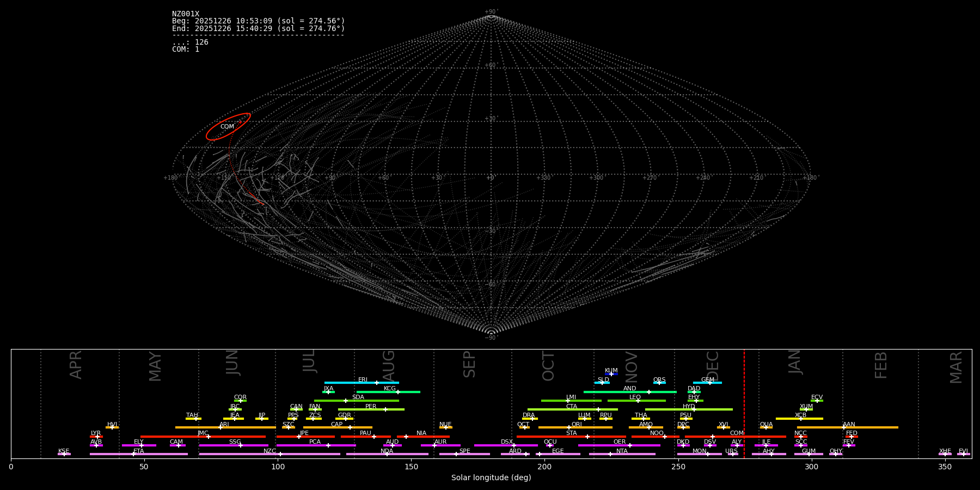Click the COM label in the timeline
The height and width of the screenshot is (490, 980).
[737, 433]
